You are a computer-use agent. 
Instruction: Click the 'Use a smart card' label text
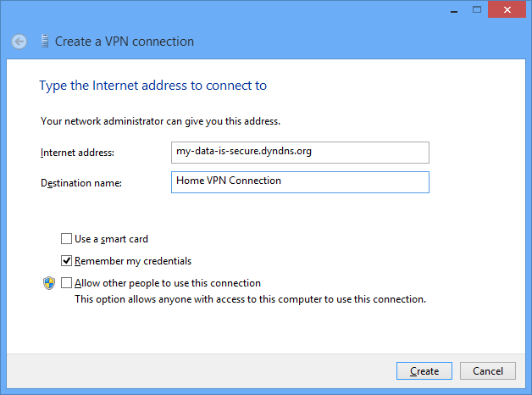[x=111, y=239]
